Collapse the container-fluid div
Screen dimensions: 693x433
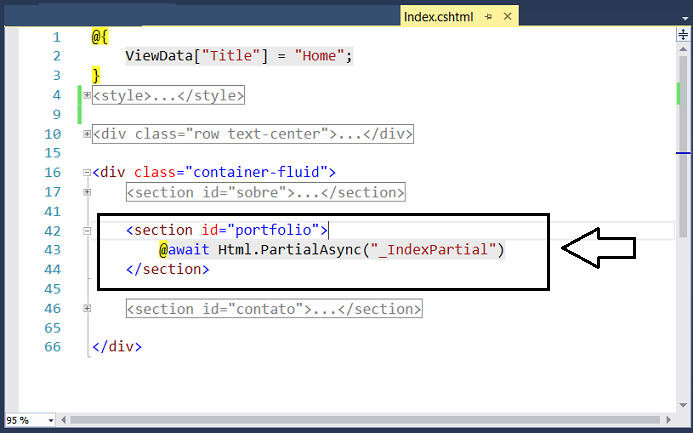click(x=87, y=172)
